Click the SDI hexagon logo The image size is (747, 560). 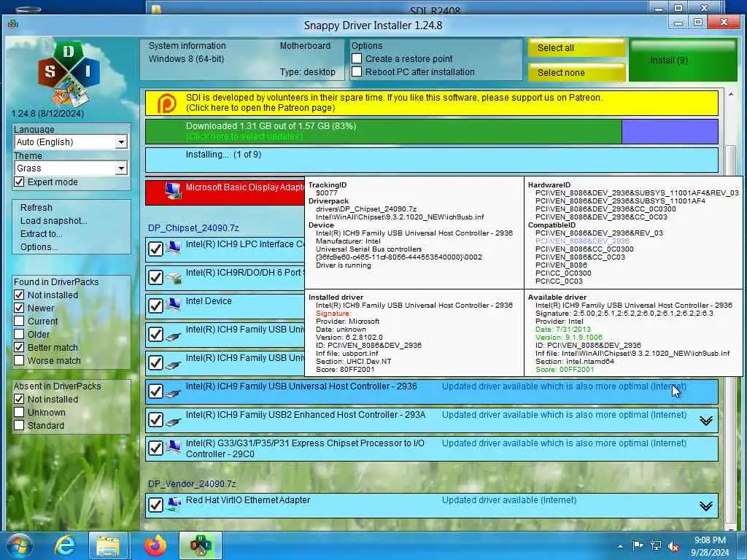coord(69,73)
